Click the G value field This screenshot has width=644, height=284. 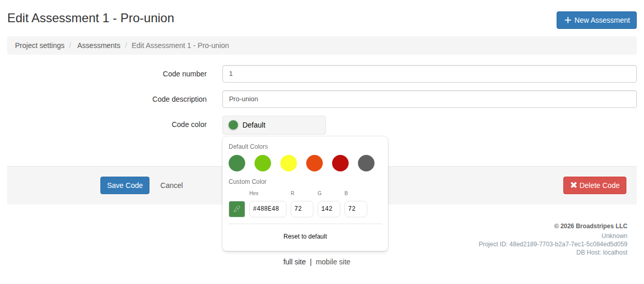coord(329,209)
